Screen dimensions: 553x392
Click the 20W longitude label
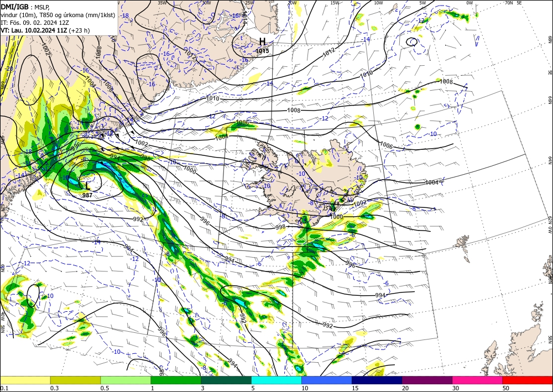click(291, 3)
